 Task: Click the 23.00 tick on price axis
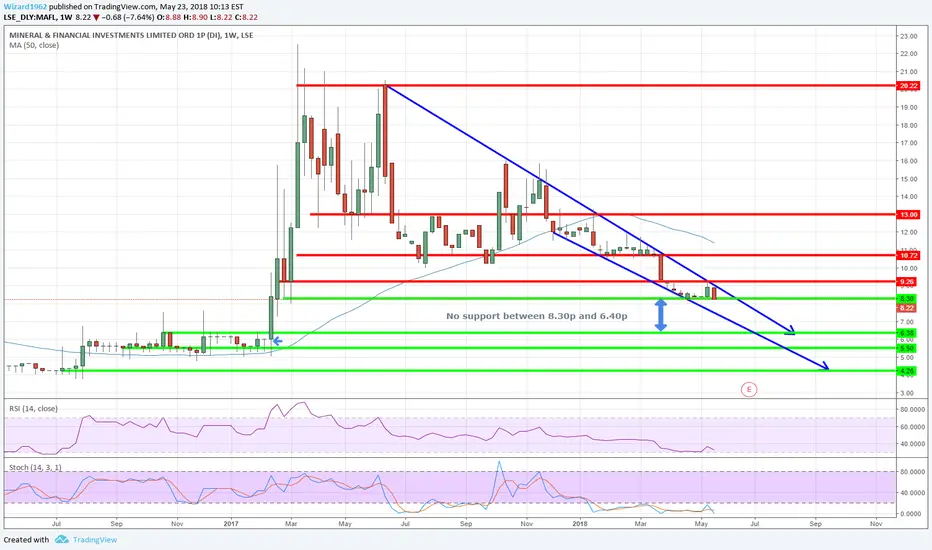pyautogui.click(x=908, y=36)
